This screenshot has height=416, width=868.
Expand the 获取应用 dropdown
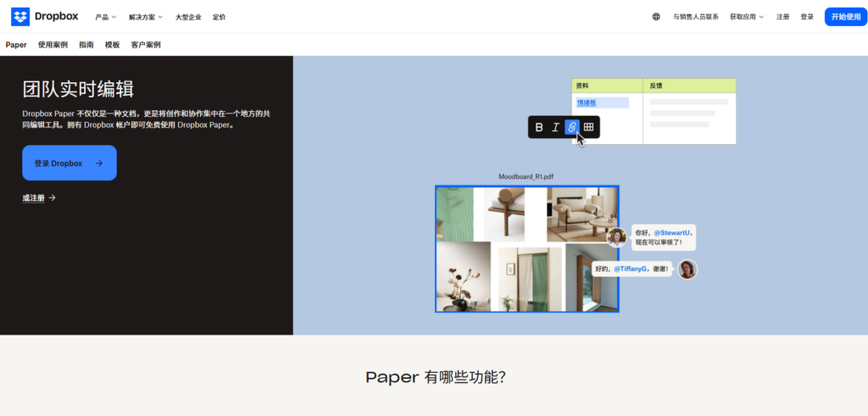tap(746, 17)
